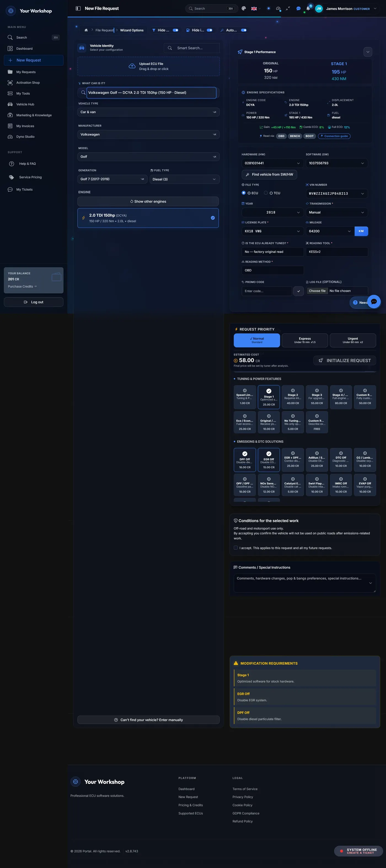This screenshot has width=386, height=868.
Task: Click the warning triangle beside Modification Requirements
Action: [236, 663]
